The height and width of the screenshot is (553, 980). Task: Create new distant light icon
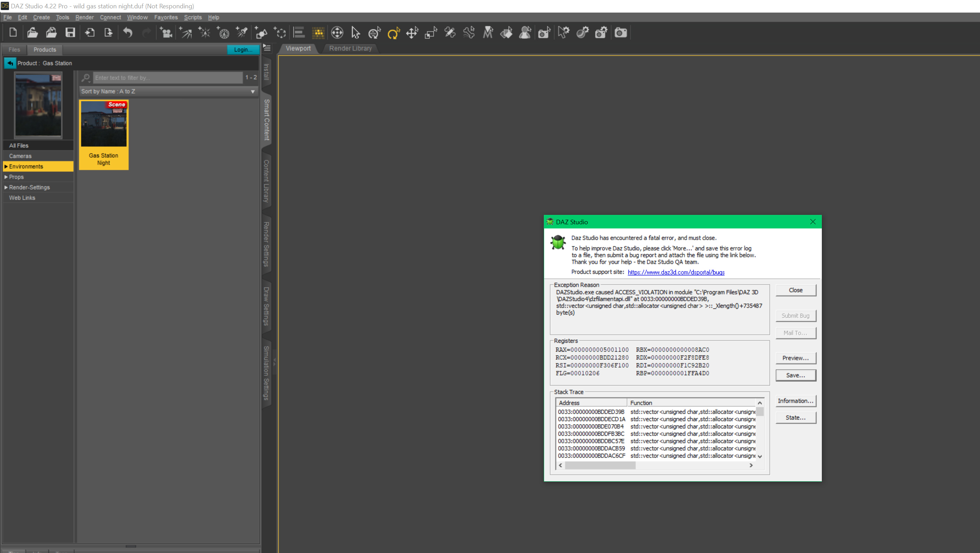[x=185, y=33]
